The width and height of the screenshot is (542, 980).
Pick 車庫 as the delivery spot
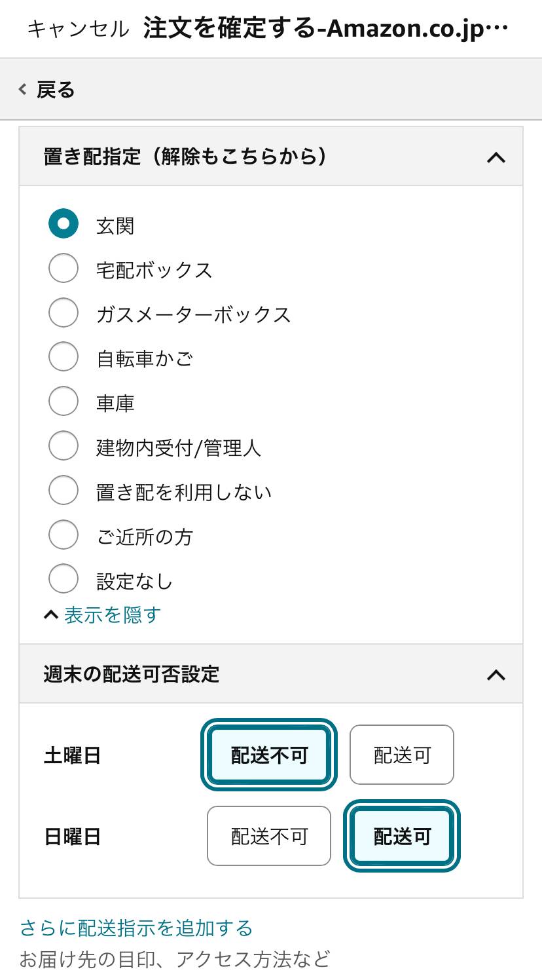[63, 402]
